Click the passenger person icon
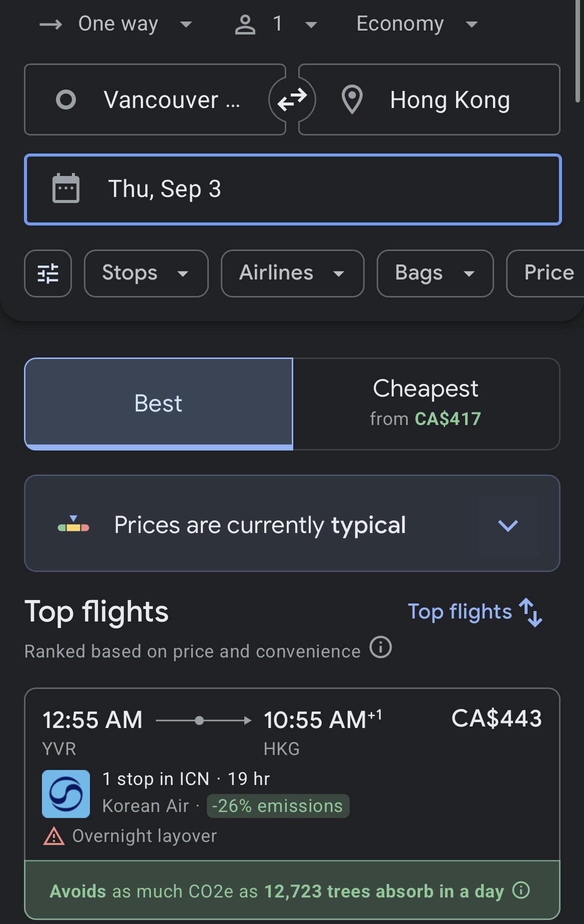Image resolution: width=584 pixels, height=924 pixels. [x=245, y=24]
